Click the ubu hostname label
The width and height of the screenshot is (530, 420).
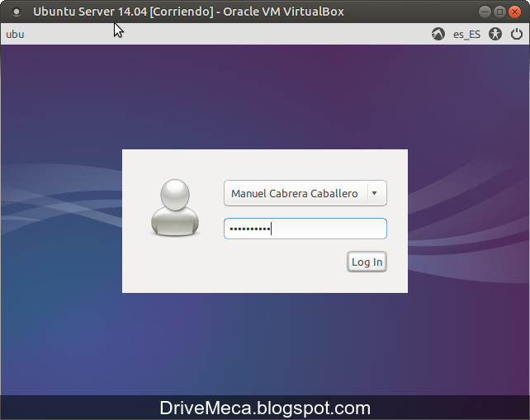tap(15, 35)
